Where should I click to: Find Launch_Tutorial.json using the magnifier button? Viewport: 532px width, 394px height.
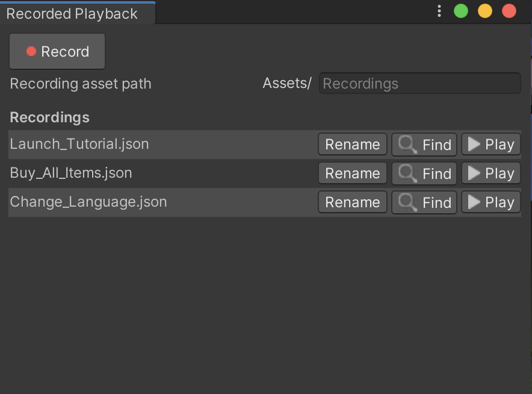pos(424,145)
